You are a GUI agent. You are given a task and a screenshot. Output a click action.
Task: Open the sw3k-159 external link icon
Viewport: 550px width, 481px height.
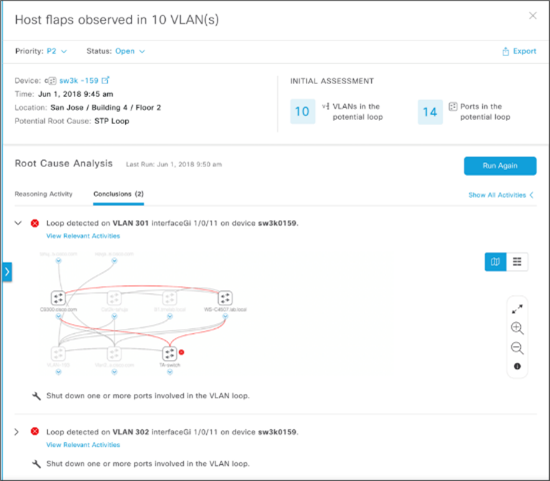pyautogui.click(x=106, y=80)
